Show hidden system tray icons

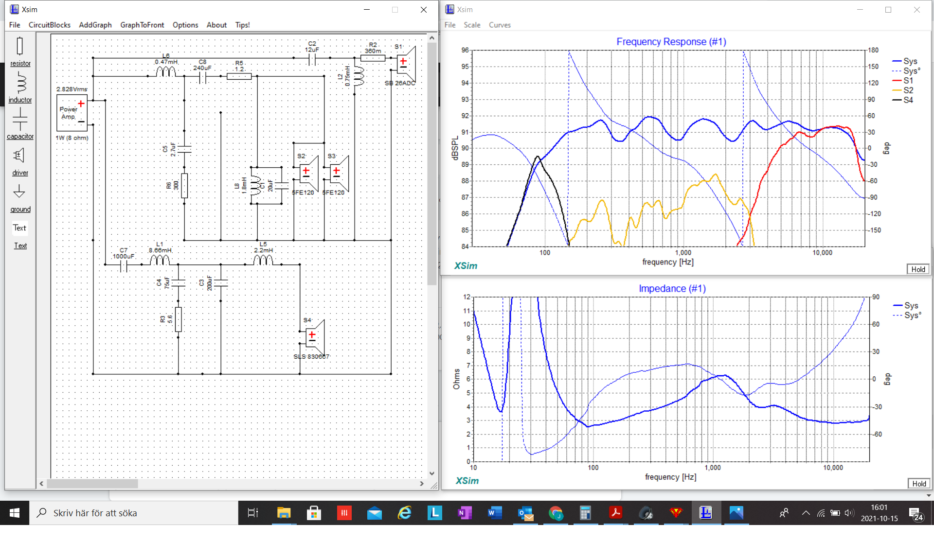[806, 513]
